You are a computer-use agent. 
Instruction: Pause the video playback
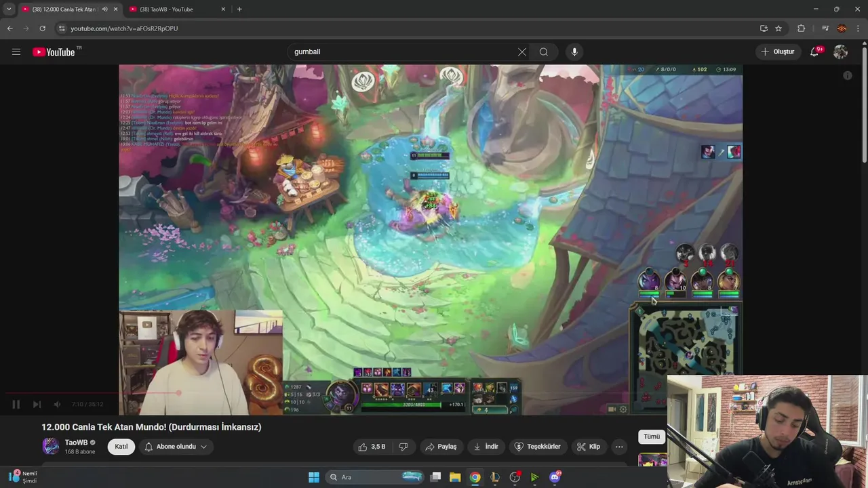pos(16,404)
